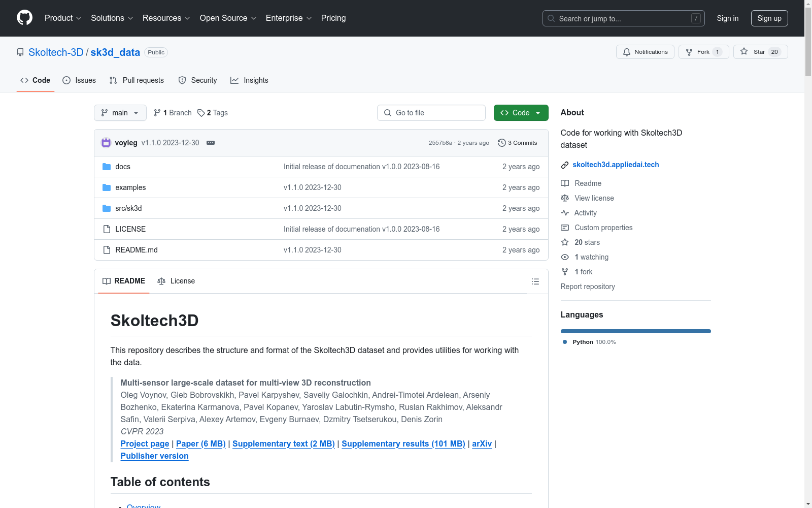
Task: Click the docs folder icon
Action: 107,167
